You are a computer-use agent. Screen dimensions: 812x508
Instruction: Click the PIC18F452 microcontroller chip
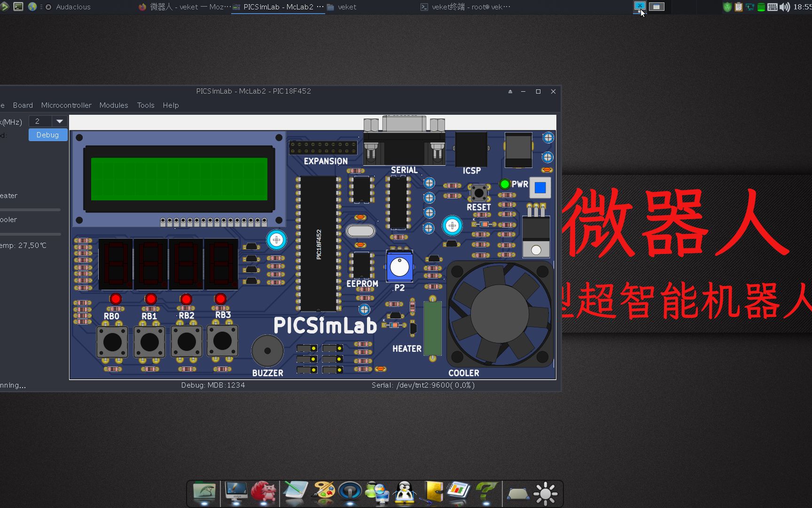319,244
